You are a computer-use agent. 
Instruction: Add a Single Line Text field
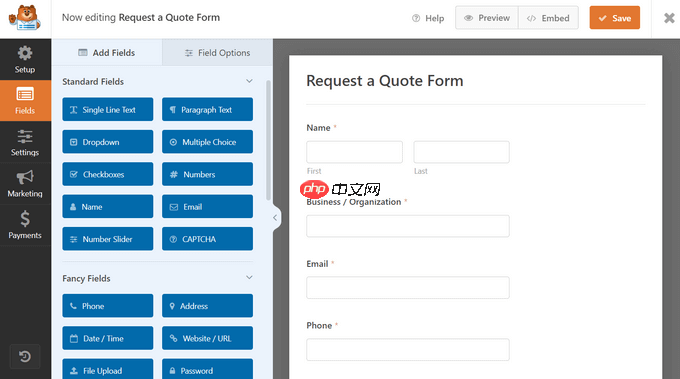click(x=108, y=109)
